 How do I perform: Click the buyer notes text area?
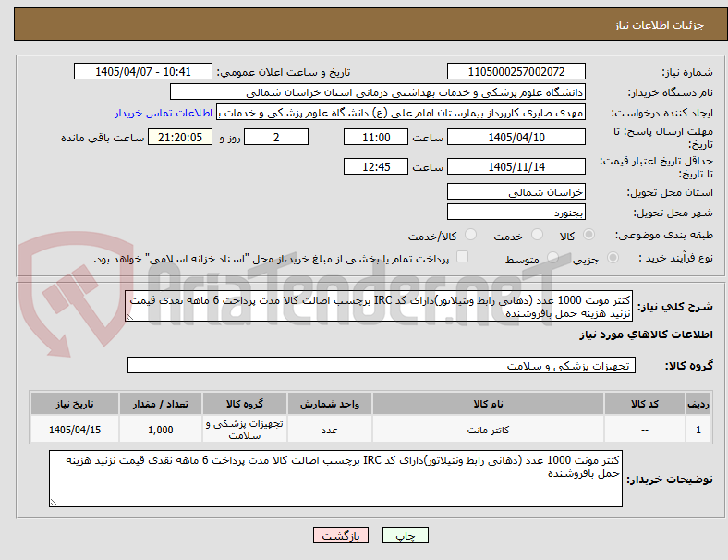335,479
